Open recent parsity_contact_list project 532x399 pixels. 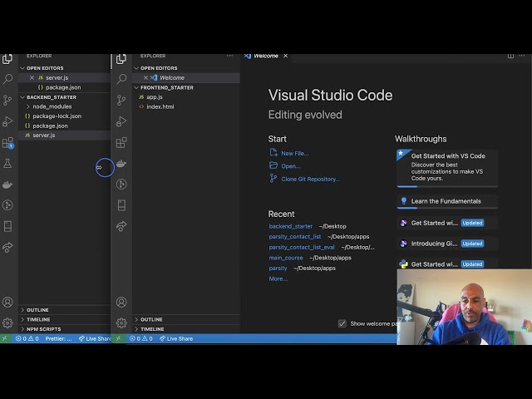click(295, 237)
